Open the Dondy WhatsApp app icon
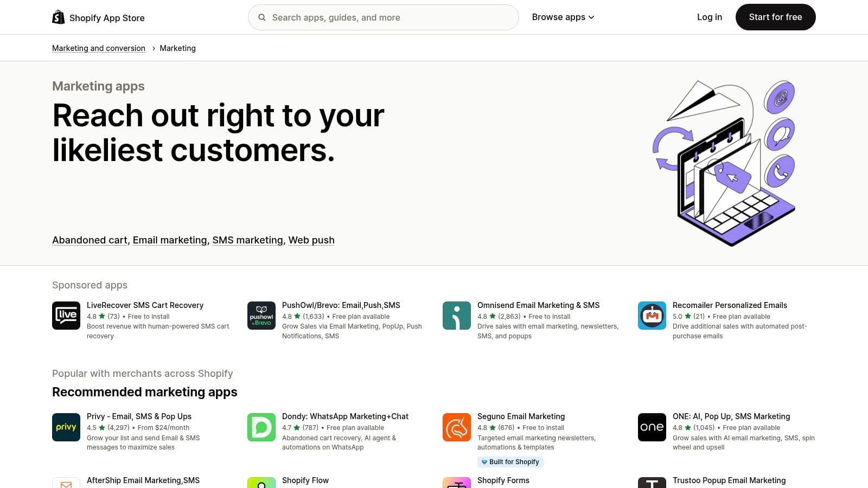 coord(261,427)
